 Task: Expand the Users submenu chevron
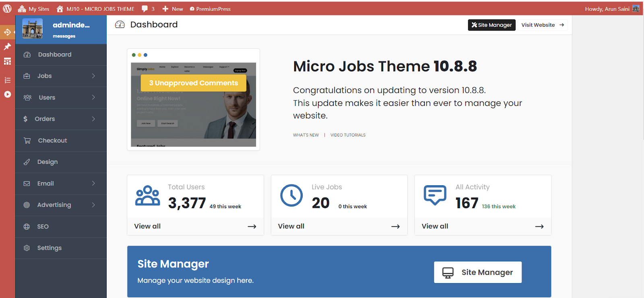click(93, 97)
